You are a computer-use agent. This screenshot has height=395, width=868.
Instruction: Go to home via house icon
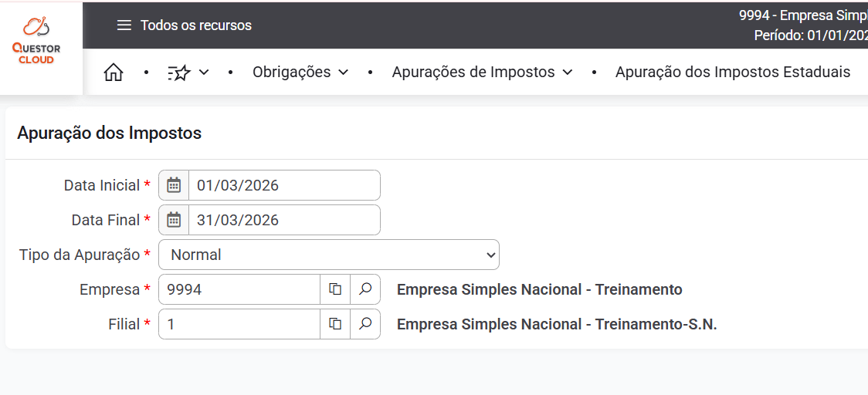(114, 73)
